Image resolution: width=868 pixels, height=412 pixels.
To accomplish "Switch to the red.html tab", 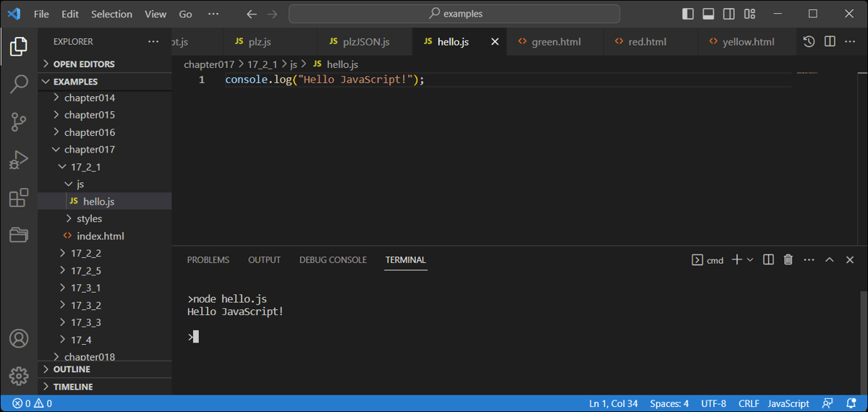I will click(650, 42).
